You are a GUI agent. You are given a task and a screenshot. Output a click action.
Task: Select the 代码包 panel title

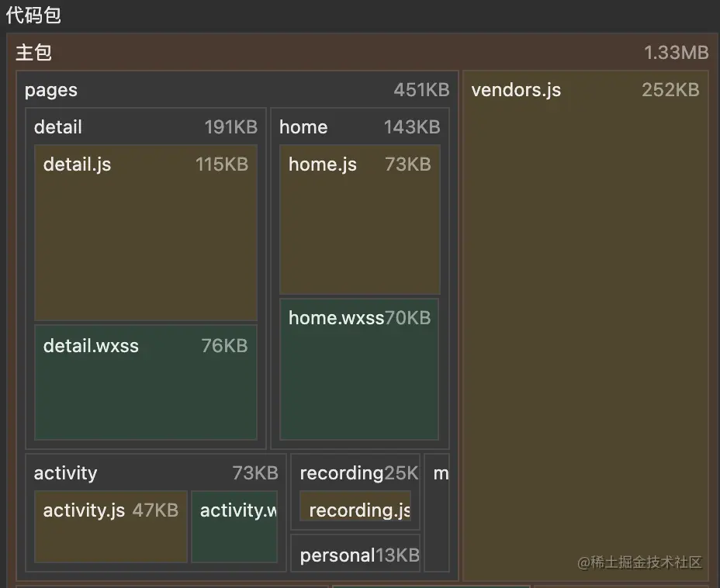(33, 16)
